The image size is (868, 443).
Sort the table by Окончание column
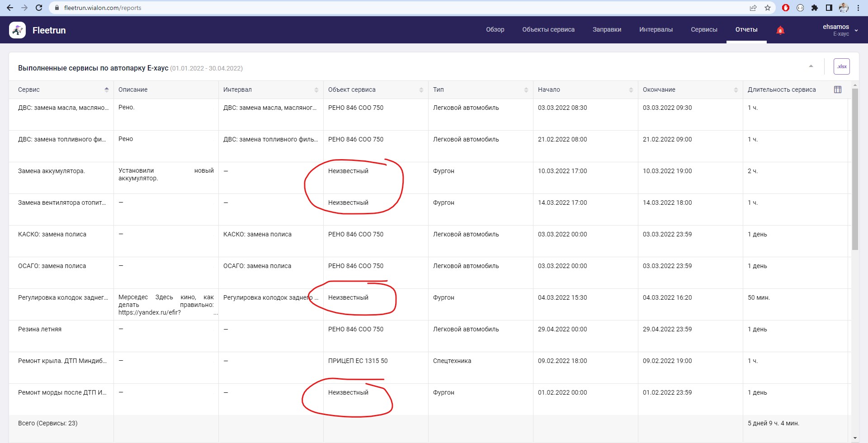736,90
